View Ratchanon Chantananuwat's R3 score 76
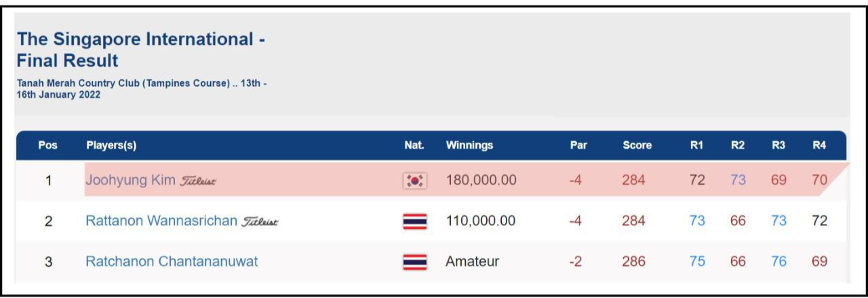This screenshot has width=868, height=298. 778,261
